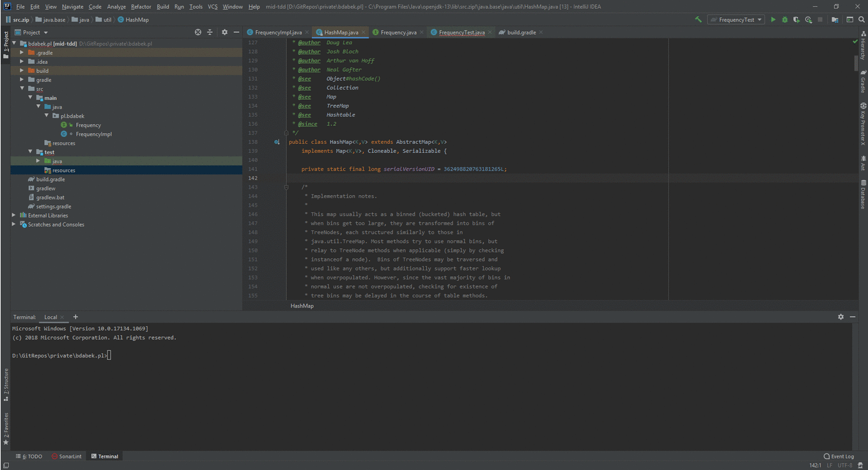The height and width of the screenshot is (470, 868).
Task: Open Database tool window on right sidebar
Action: pyautogui.click(x=863, y=194)
